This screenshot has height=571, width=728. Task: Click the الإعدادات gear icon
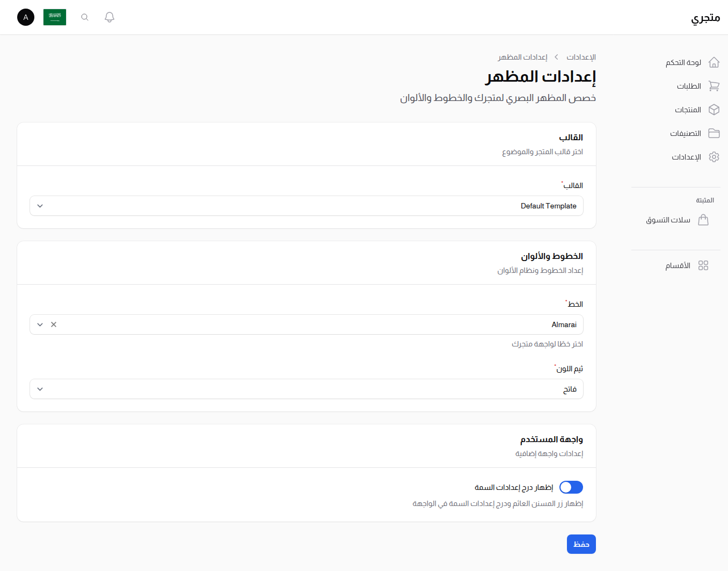click(714, 157)
